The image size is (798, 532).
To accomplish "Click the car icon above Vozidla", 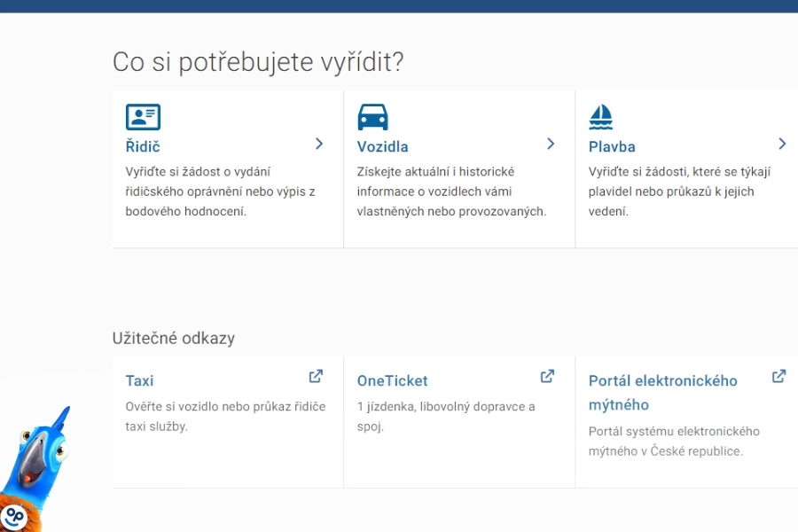I will [372, 117].
